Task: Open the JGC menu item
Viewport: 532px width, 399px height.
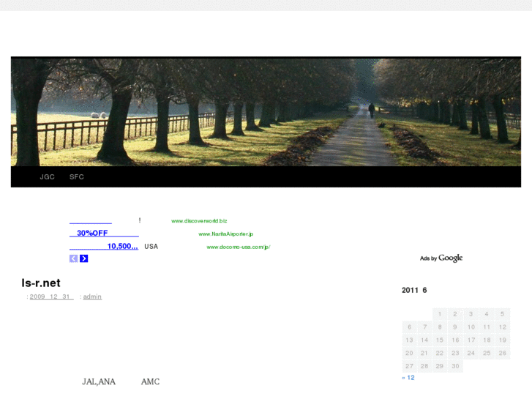Action: click(47, 176)
